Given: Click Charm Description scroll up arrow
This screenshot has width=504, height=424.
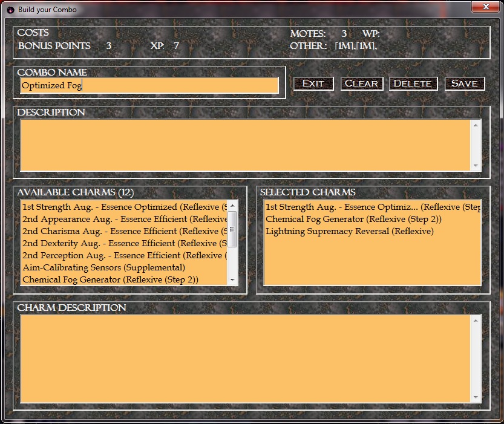Looking at the screenshot, I should click(x=476, y=321).
